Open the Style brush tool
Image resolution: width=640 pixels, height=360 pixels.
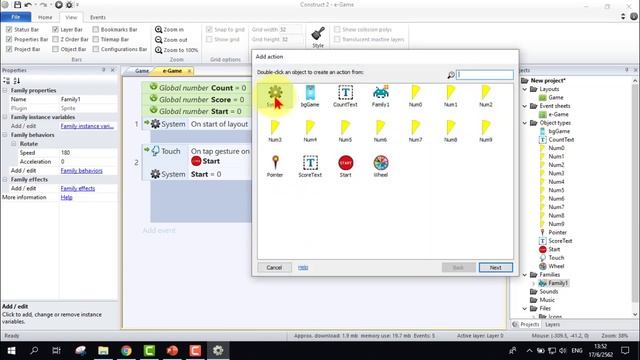[318, 37]
